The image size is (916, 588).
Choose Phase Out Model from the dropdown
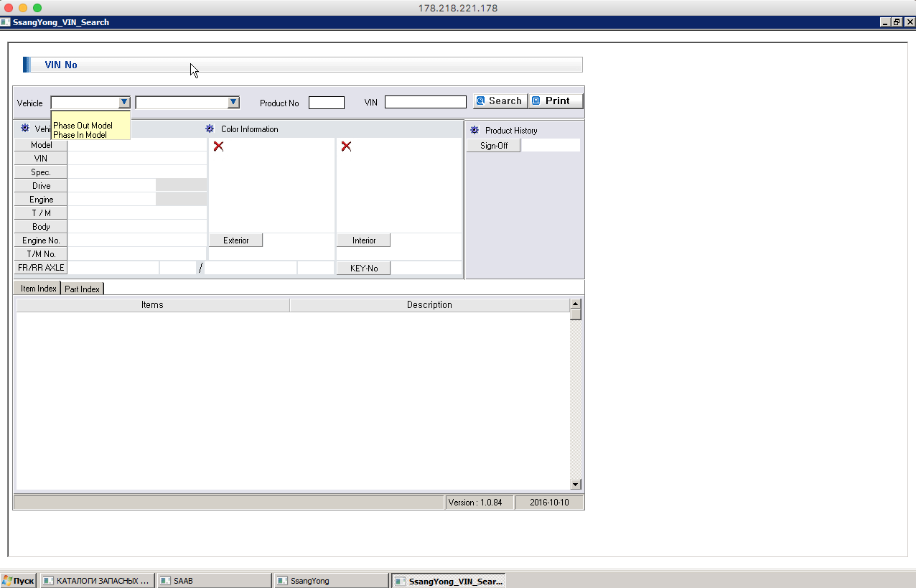83,126
